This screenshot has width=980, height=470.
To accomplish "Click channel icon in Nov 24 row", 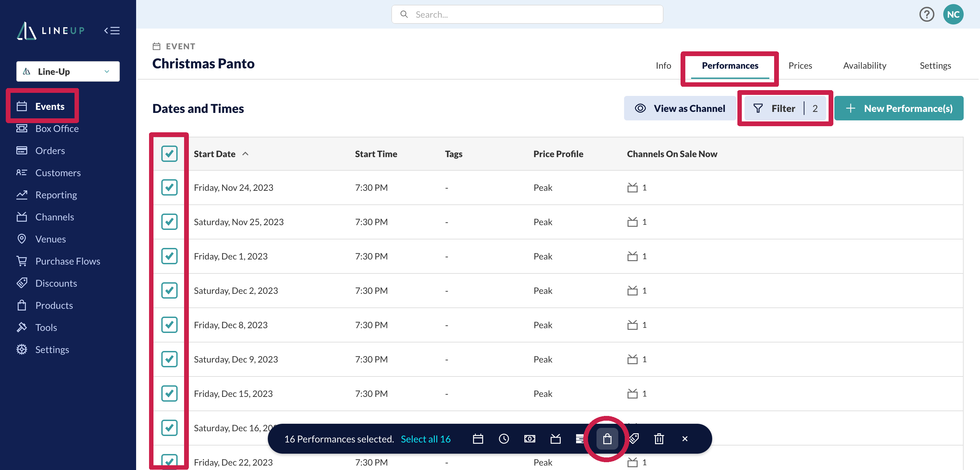I will point(632,187).
